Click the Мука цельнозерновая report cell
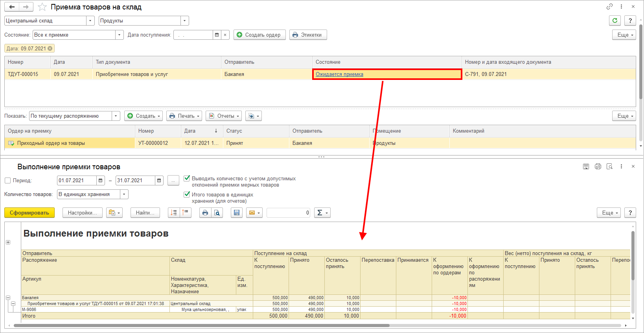This screenshot has height=333, width=644. pos(203,310)
